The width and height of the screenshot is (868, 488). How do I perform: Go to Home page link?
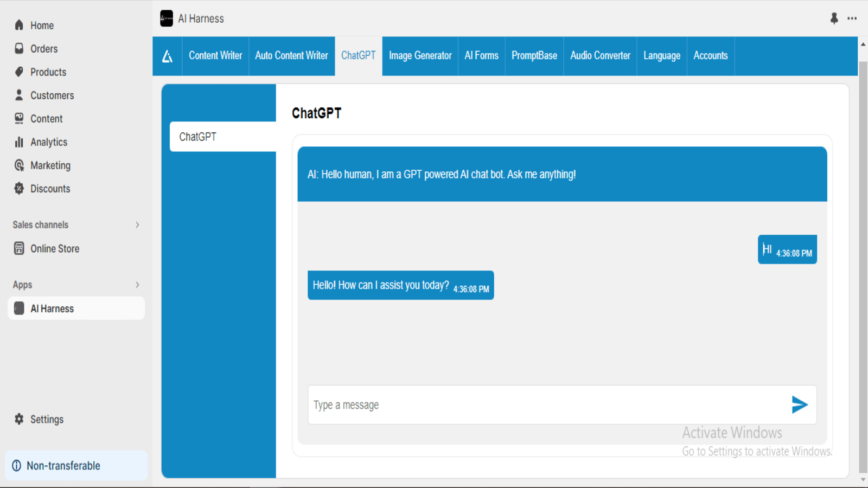42,25
